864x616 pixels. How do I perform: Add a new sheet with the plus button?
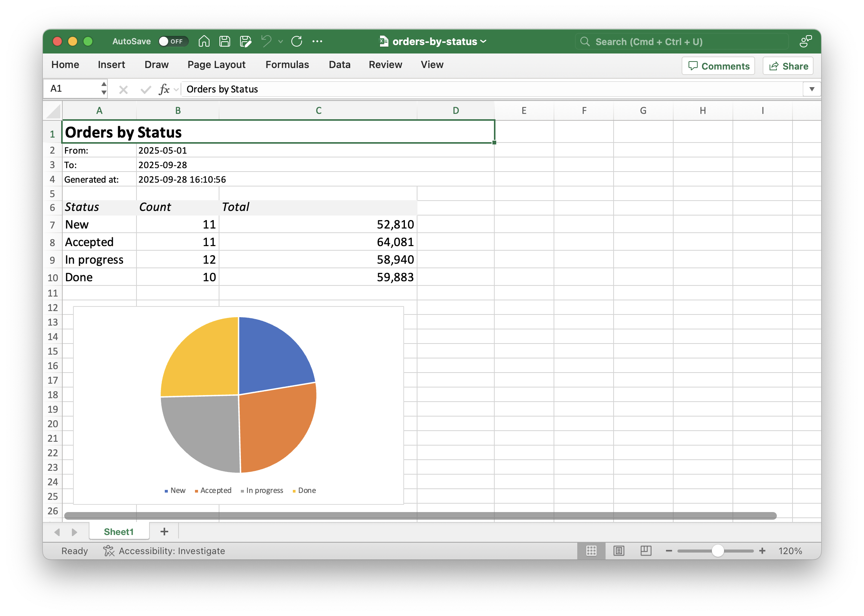click(164, 531)
